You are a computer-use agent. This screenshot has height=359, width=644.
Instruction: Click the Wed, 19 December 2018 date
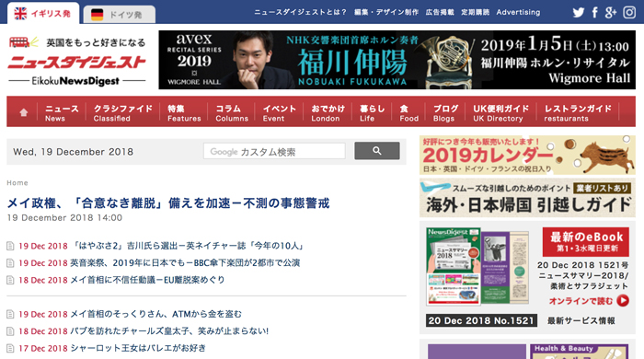click(73, 152)
